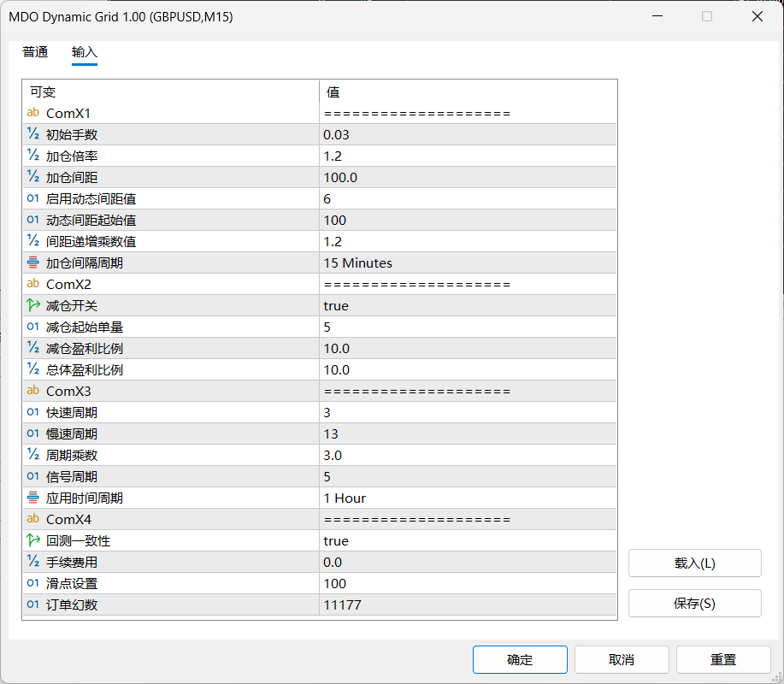Image resolution: width=784 pixels, height=684 pixels.
Task: Toggle the 回测一致性 true value
Action: [x=468, y=540]
